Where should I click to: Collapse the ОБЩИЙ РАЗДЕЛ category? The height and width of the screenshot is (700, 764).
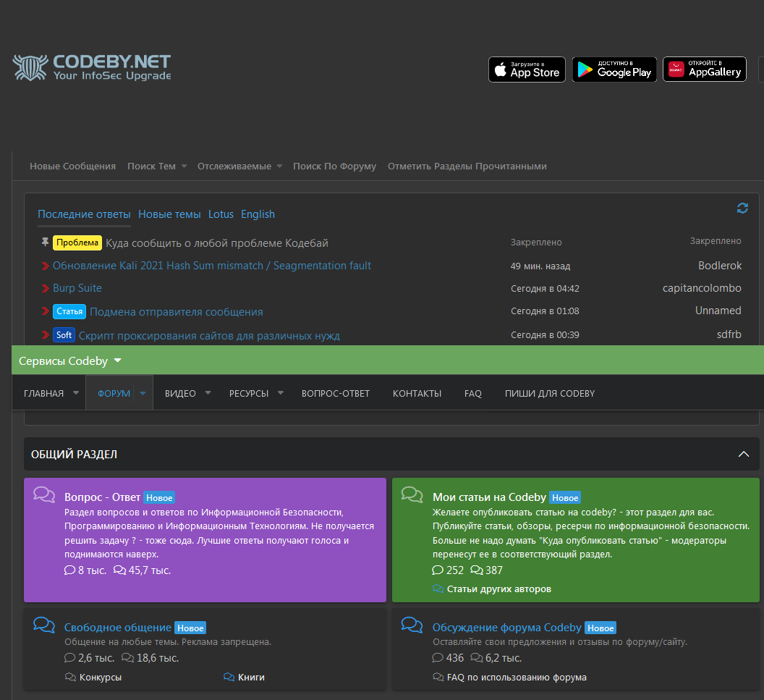(744, 454)
